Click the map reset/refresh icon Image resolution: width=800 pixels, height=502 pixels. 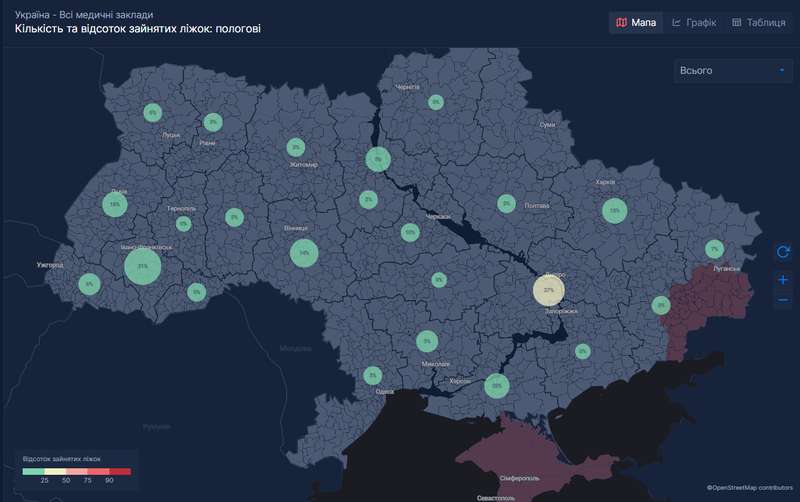click(783, 252)
